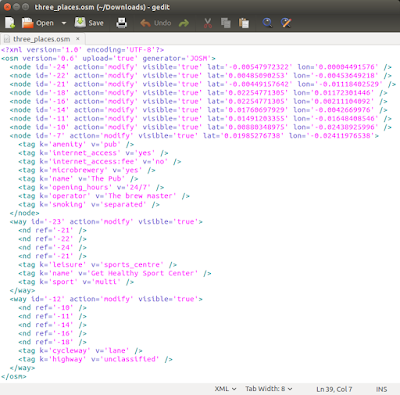Screen dimensions: 400x395
Task: Click the node id='-22' line
Action: [200, 76]
